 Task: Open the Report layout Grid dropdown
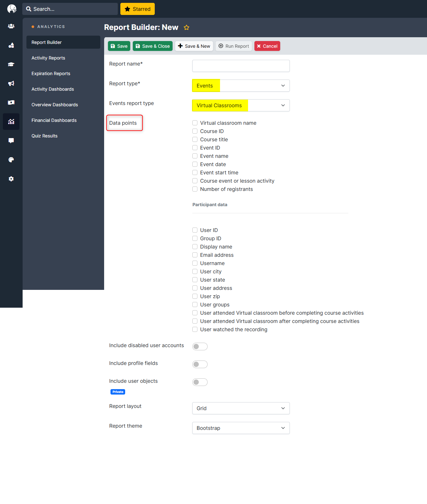(241, 408)
